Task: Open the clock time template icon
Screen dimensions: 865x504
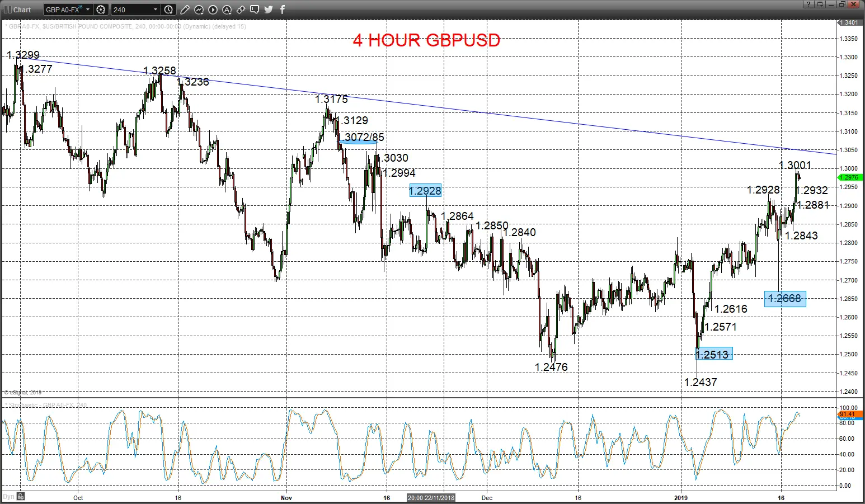Action: 169,10
